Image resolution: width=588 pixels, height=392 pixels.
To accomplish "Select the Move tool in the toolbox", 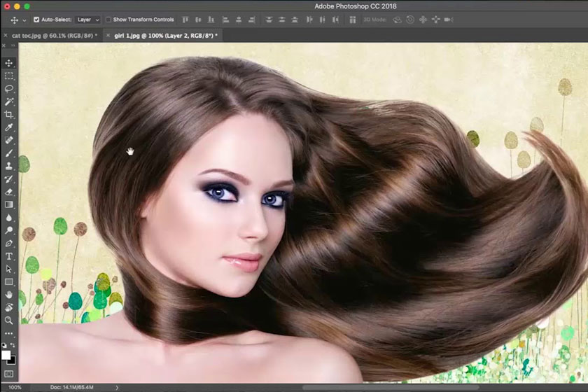I will pyautogui.click(x=9, y=63).
